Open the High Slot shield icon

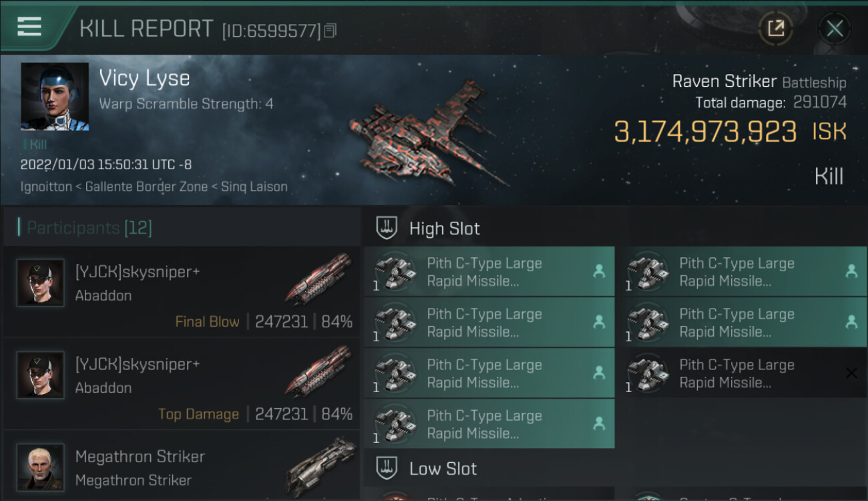pyautogui.click(x=387, y=228)
